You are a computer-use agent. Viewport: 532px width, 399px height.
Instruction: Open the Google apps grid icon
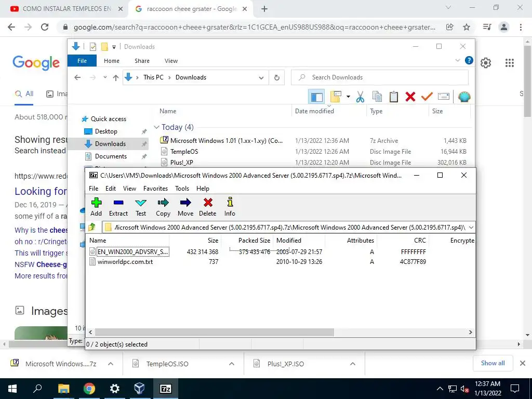point(510,63)
